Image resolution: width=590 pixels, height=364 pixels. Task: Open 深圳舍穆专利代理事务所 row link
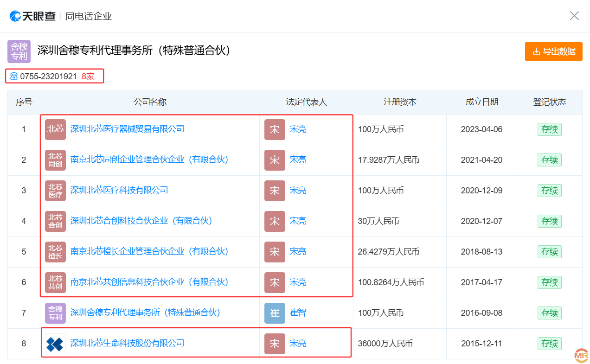coord(145,313)
